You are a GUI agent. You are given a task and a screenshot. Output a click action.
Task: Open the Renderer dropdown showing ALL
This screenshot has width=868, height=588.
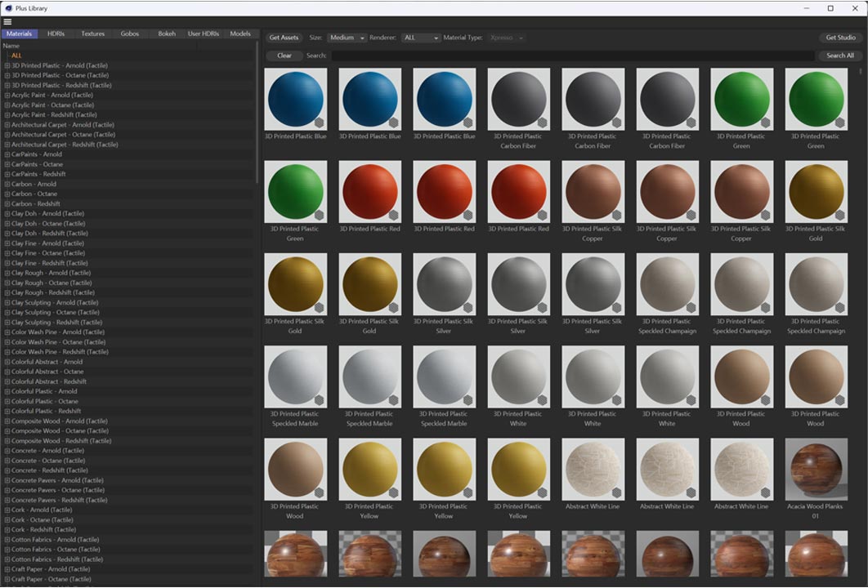421,38
